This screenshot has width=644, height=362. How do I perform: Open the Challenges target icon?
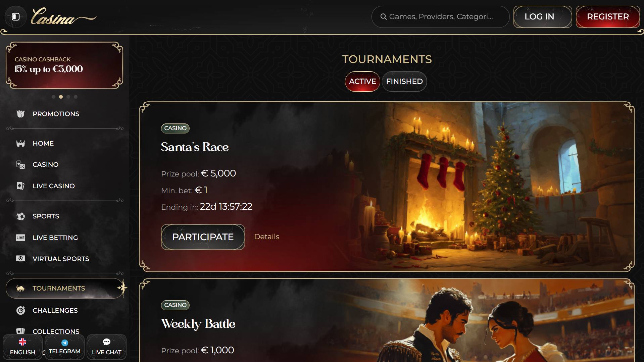coord(20,311)
